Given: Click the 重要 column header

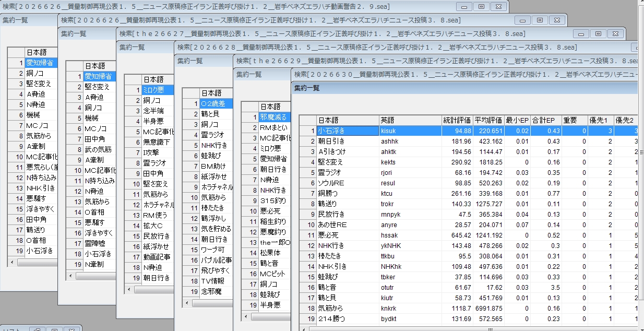Looking at the screenshot, I should point(575,120).
